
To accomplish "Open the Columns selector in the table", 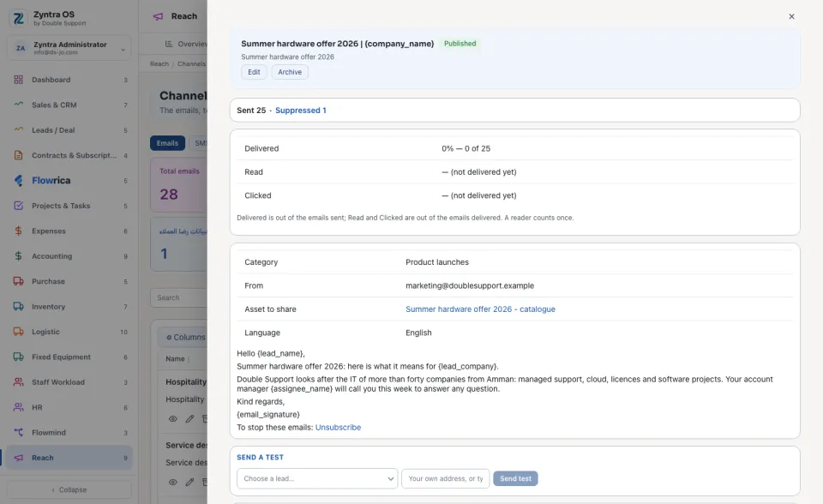I will (185, 337).
